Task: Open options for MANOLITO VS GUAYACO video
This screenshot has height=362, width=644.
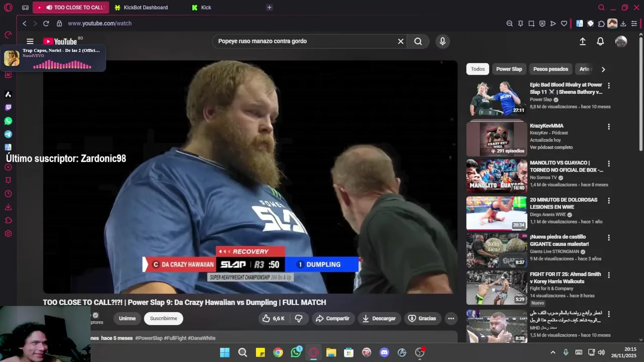Action: coord(608,164)
